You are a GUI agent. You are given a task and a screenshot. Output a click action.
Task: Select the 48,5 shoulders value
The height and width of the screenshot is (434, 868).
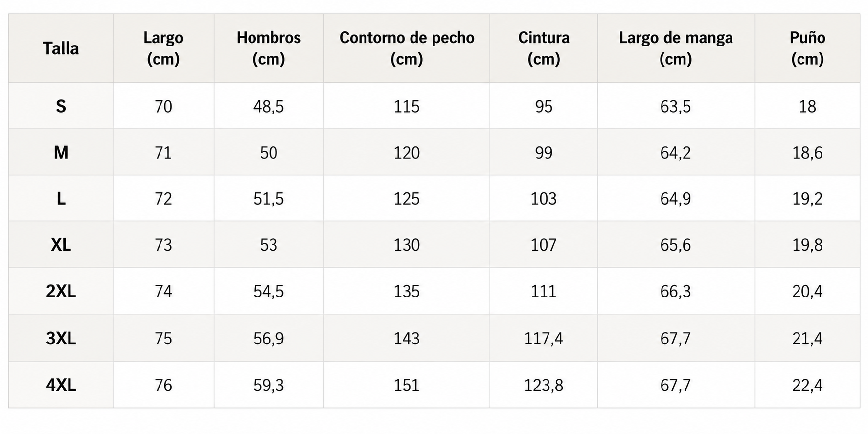tap(269, 106)
